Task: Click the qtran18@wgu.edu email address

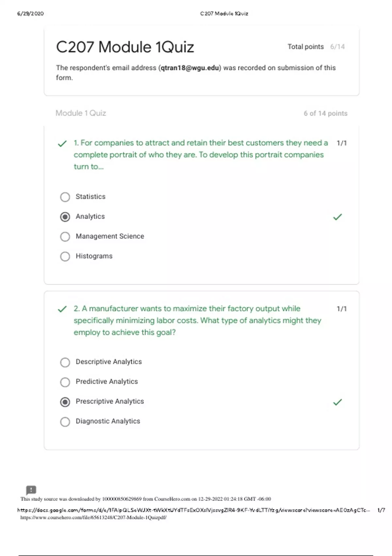Action: pyautogui.click(x=189, y=68)
